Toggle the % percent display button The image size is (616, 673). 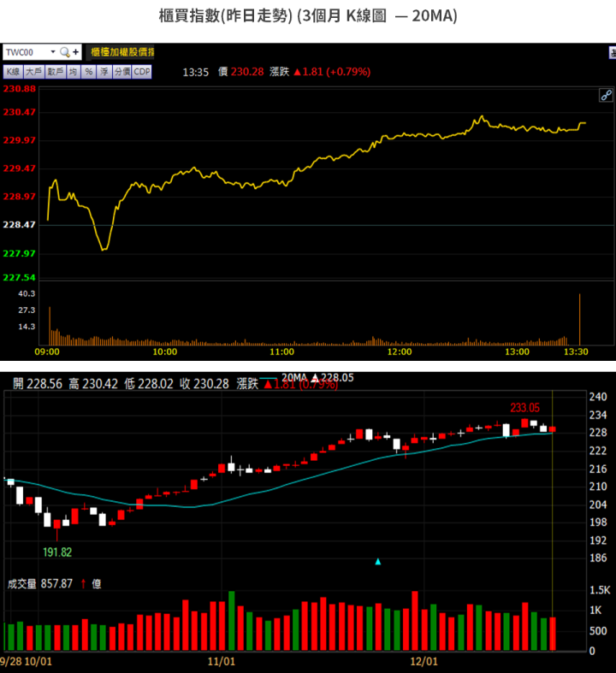tap(88, 72)
